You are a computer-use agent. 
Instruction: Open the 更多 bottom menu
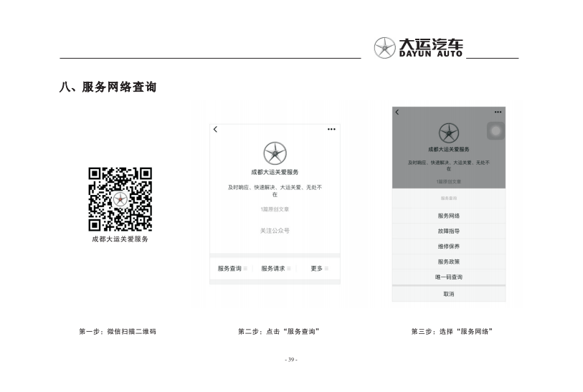point(319,268)
